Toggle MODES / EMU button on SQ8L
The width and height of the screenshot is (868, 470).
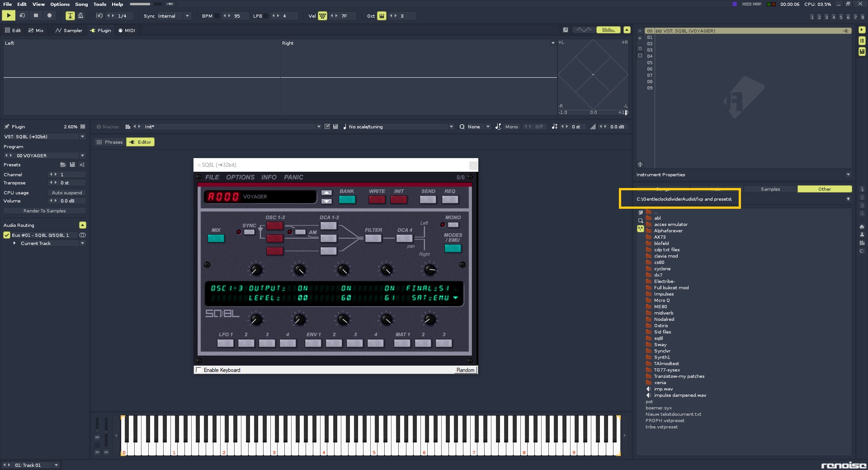[x=453, y=248]
